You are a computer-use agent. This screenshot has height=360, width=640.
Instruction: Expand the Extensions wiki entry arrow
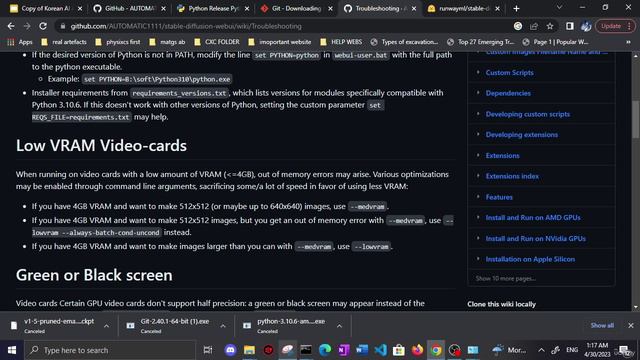click(x=478, y=155)
